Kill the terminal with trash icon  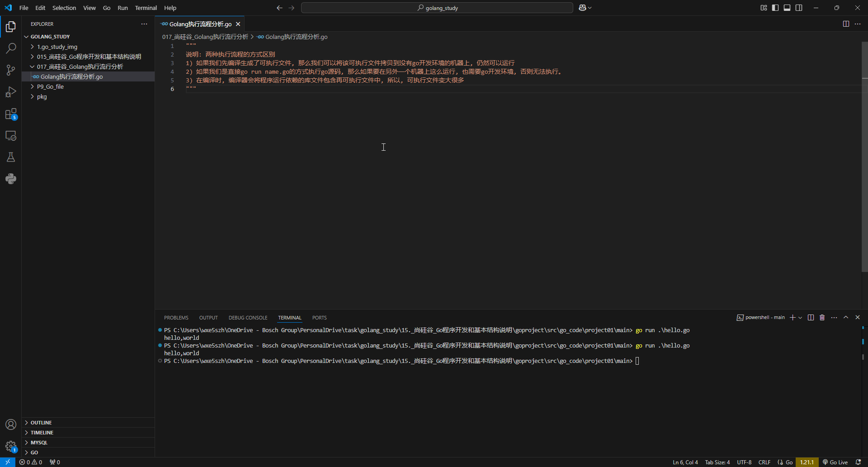click(822, 317)
